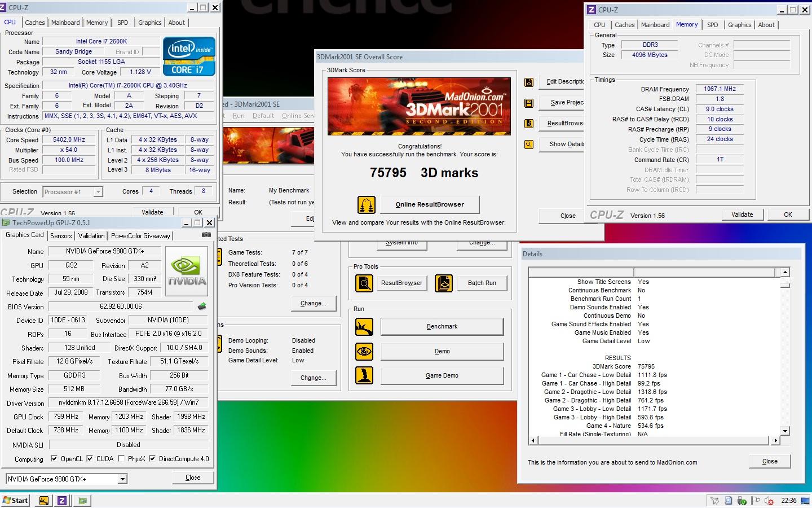Click the Demo eye icon
The width and height of the screenshot is (812, 508).
click(x=364, y=351)
